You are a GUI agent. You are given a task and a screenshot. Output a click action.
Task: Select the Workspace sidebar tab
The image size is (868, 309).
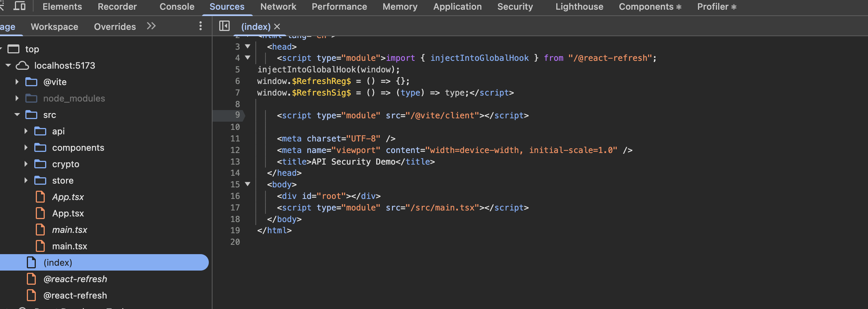[x=54, y=26]
